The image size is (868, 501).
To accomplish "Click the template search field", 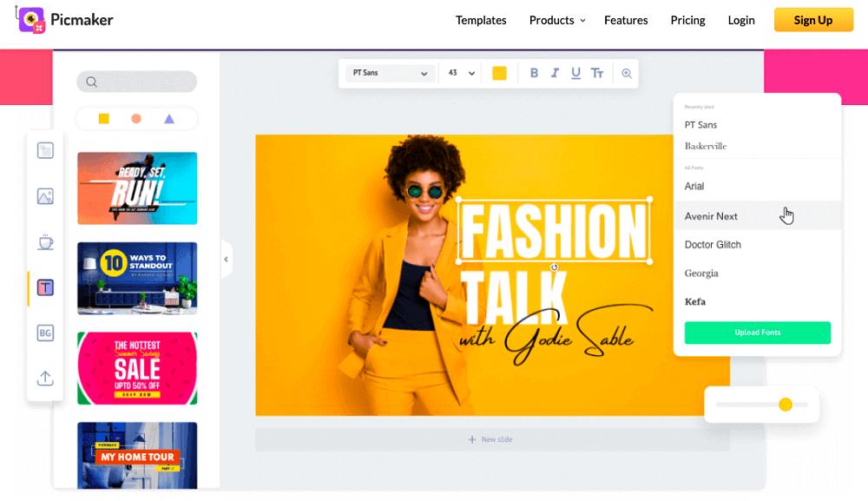I will coord(137,82).
